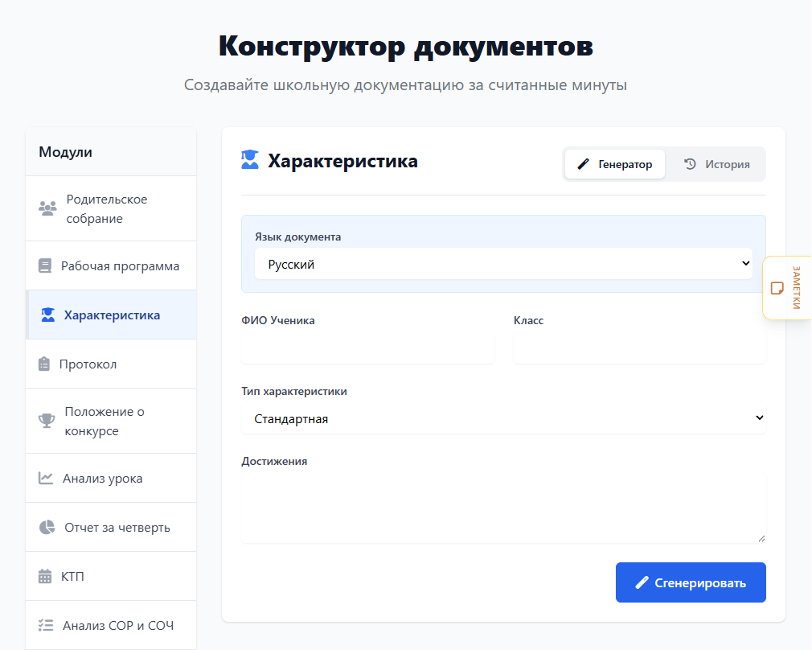Click the calendar icon beside КТП
Screen dimensions: 812x650
click(x=45, y=577)
